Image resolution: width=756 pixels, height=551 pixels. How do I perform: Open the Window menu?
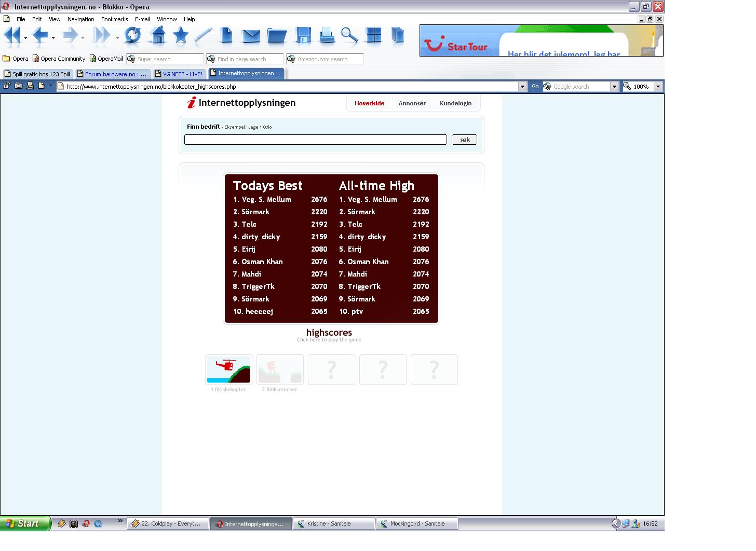pyautogui.click(x=167, y=19)
